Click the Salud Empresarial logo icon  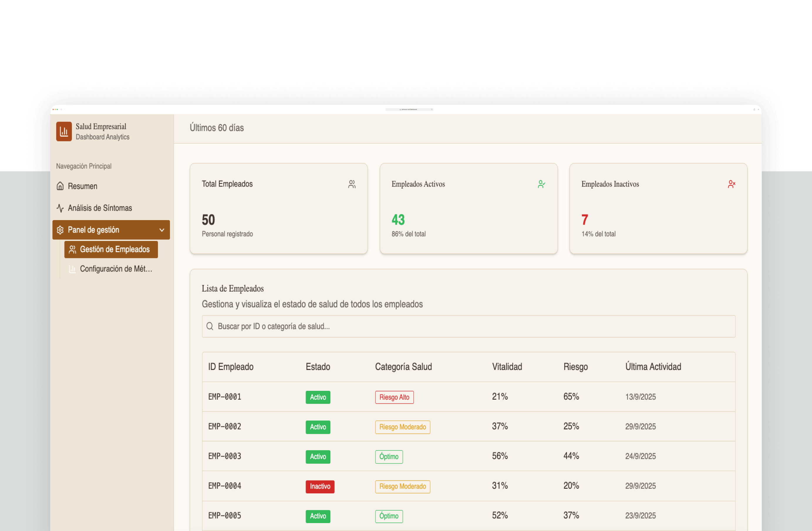(64, 131)
